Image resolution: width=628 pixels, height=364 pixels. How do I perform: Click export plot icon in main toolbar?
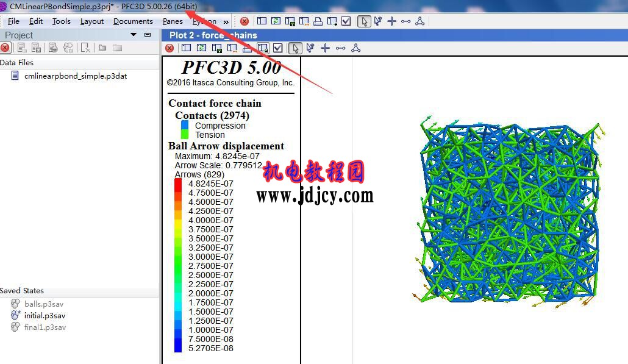point(332,21)
